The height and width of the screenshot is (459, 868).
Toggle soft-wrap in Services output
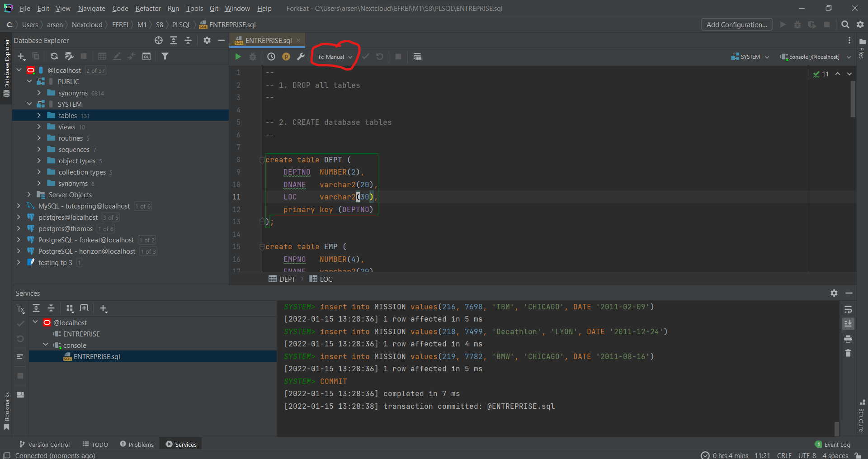coord(848,310)
